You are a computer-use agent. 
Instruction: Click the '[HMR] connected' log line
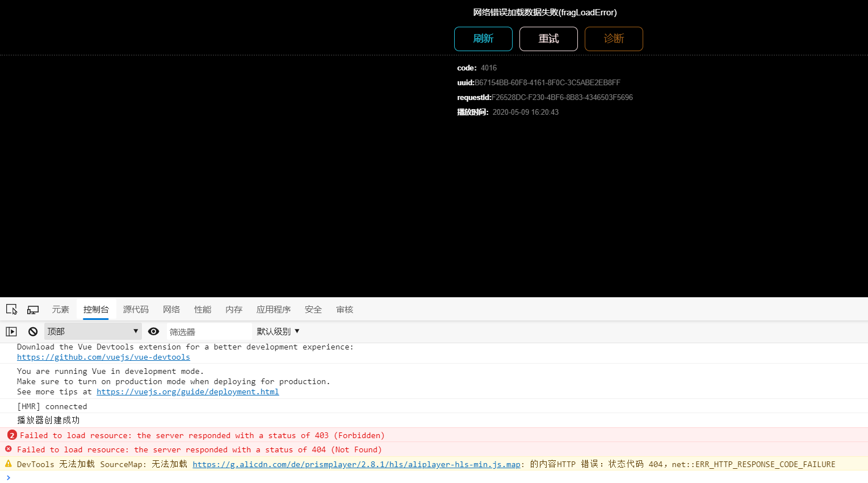pyautogui.click(x=52, y=406)
